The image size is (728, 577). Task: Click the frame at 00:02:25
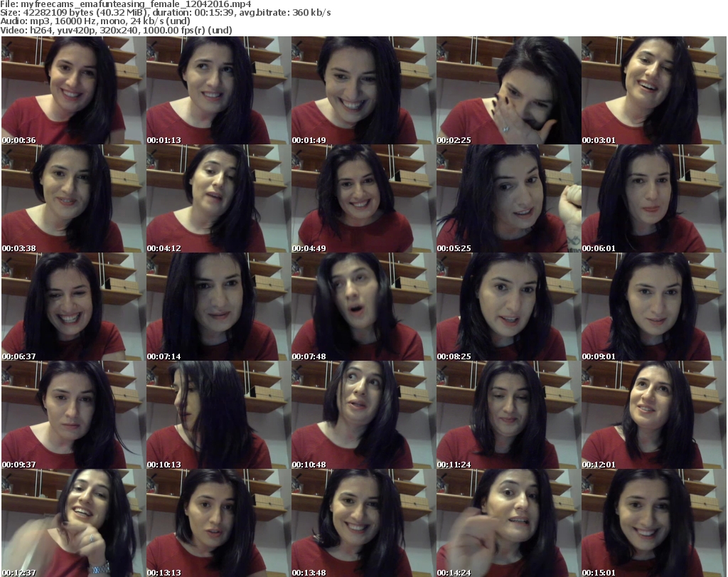point(507,90)
